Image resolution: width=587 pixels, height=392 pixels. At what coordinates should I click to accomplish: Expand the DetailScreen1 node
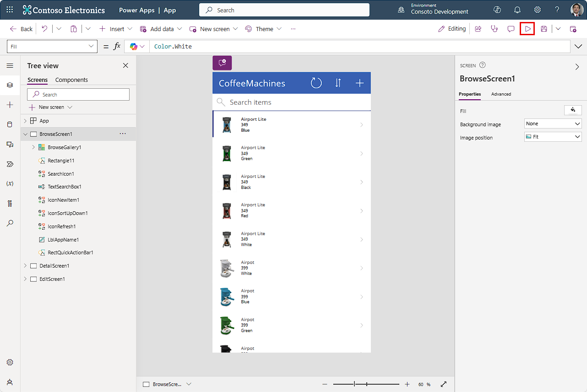tap(25, 266)
